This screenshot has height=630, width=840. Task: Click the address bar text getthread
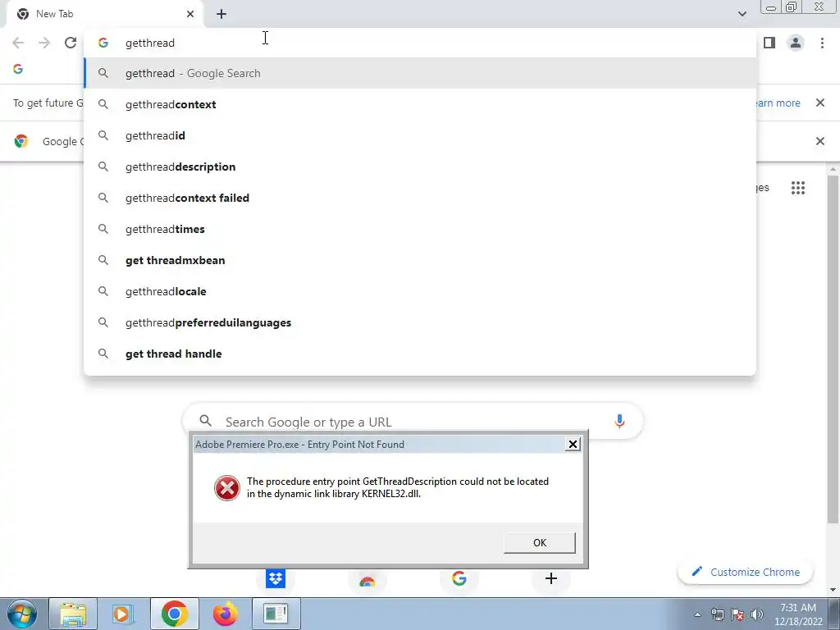pos(150,43)
